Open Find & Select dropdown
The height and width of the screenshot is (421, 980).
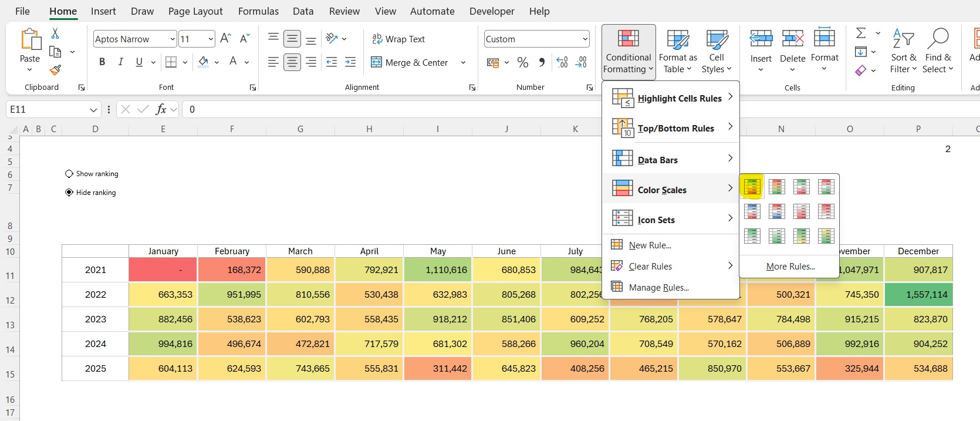point(938,52)
